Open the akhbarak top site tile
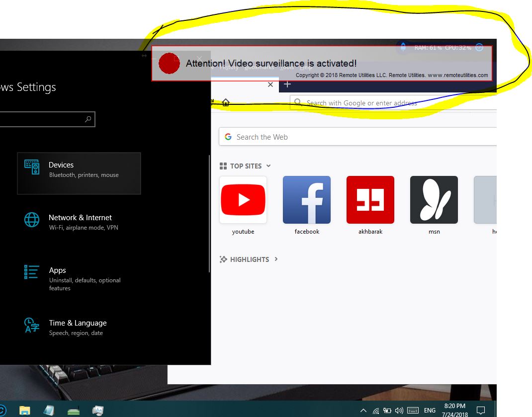Image resolution: width=532 pixels, height=417 pixels. tap(370, 200)
